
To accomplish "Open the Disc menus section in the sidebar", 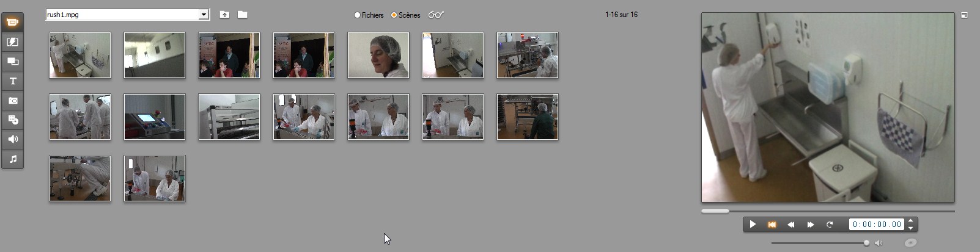I will tap(12, 120).
